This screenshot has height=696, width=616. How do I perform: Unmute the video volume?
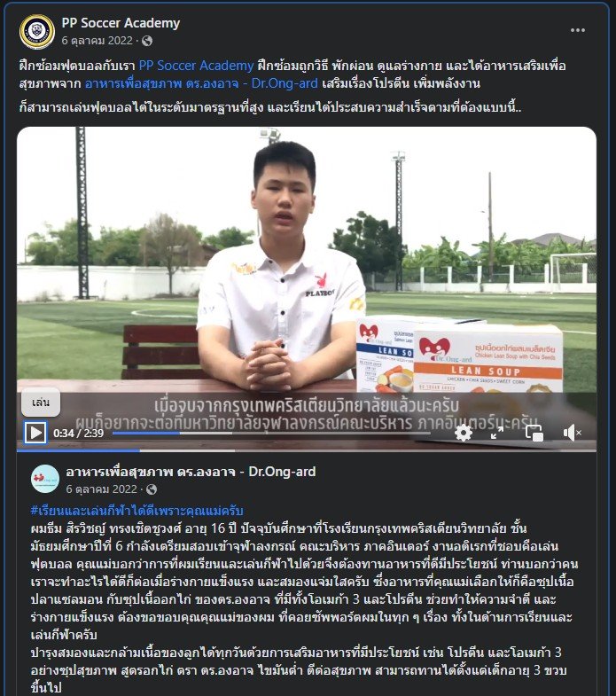[572, 433]
